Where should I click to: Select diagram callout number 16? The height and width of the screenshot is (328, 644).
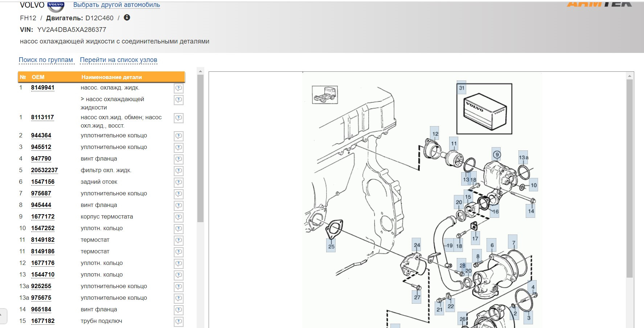pyautogui.click(x=495, y=212)
